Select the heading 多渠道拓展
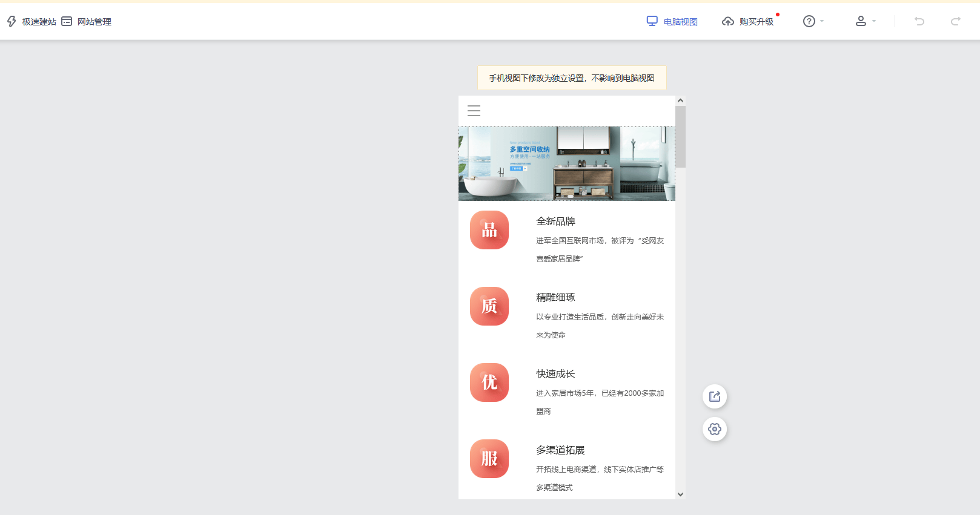This screenshot has height=515, width=980. point(560,450)
